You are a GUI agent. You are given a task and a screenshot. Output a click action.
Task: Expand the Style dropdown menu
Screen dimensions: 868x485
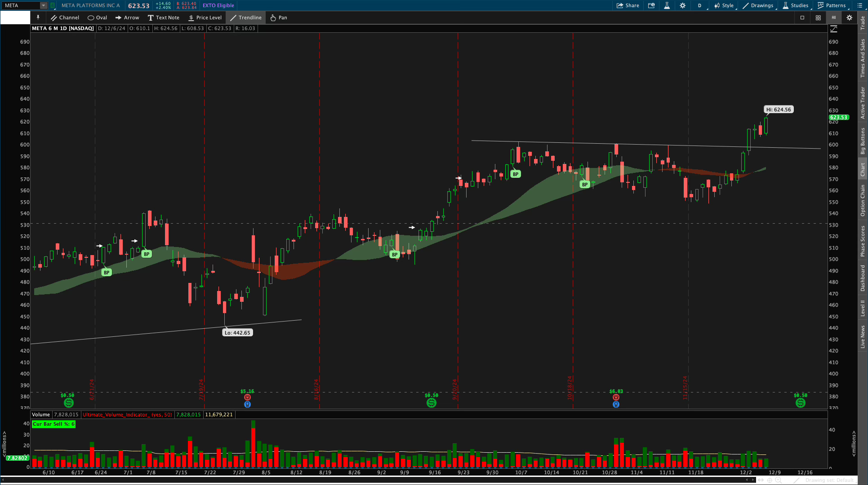(724, 5)
